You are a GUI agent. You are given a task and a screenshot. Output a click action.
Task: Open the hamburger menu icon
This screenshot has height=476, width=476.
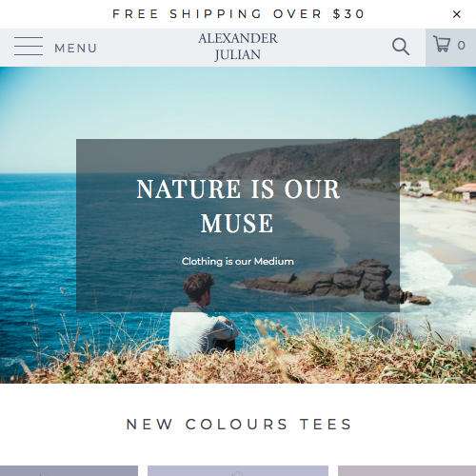tap(29, 46)
